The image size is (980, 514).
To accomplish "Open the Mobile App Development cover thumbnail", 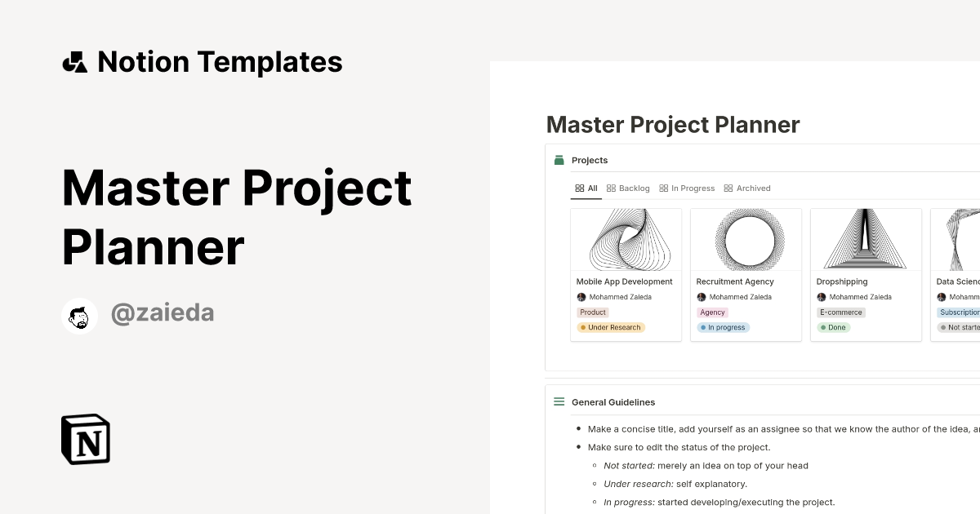I will coord(626,239).
